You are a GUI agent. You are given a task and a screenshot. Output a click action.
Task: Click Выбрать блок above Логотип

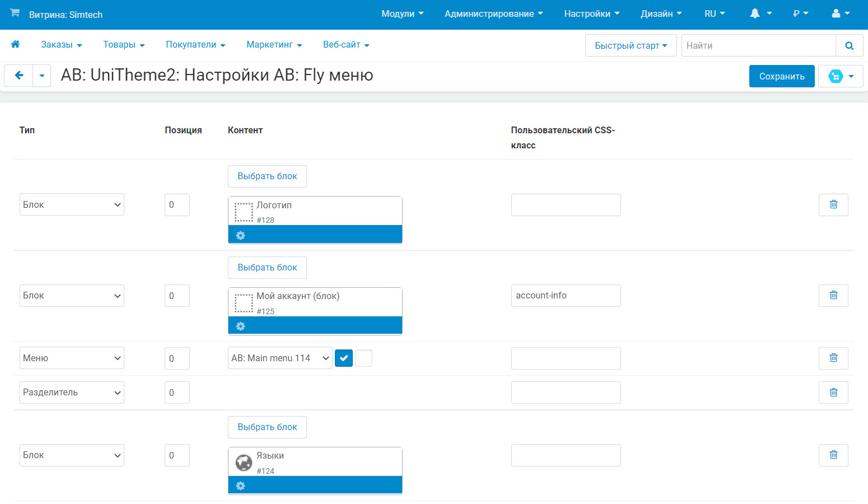coord(267,176)
